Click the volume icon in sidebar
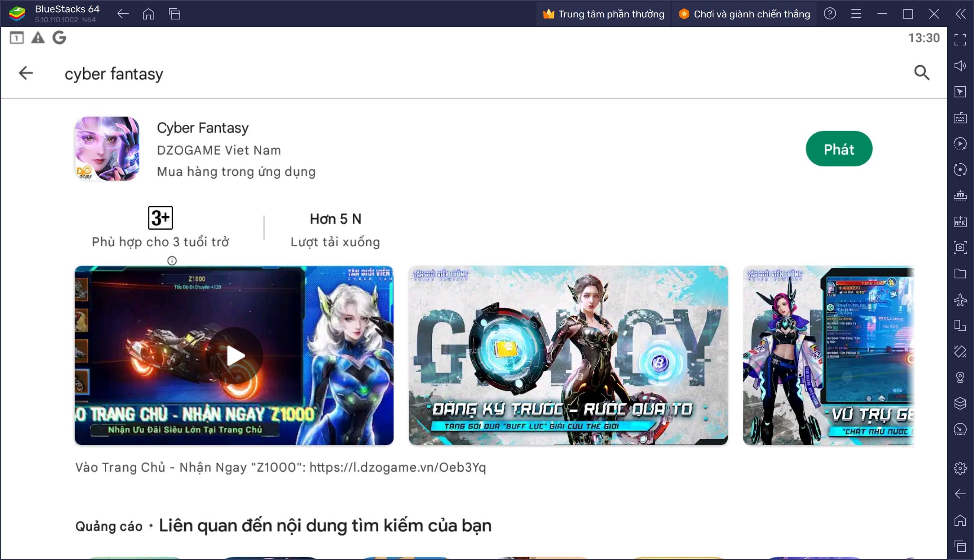The height and width of the screenshot is (560, 974). (960, 66)
